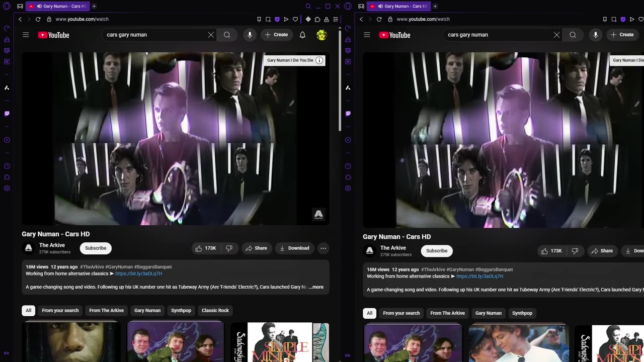
Task: Open profile icon in left browser toolbar
Action: (327, 19)
